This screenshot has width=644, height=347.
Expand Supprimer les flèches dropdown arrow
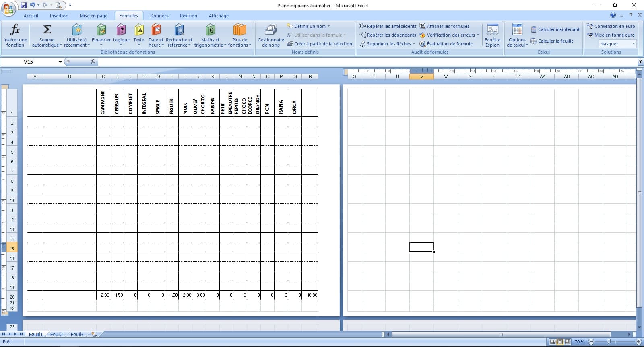(414, 44)
